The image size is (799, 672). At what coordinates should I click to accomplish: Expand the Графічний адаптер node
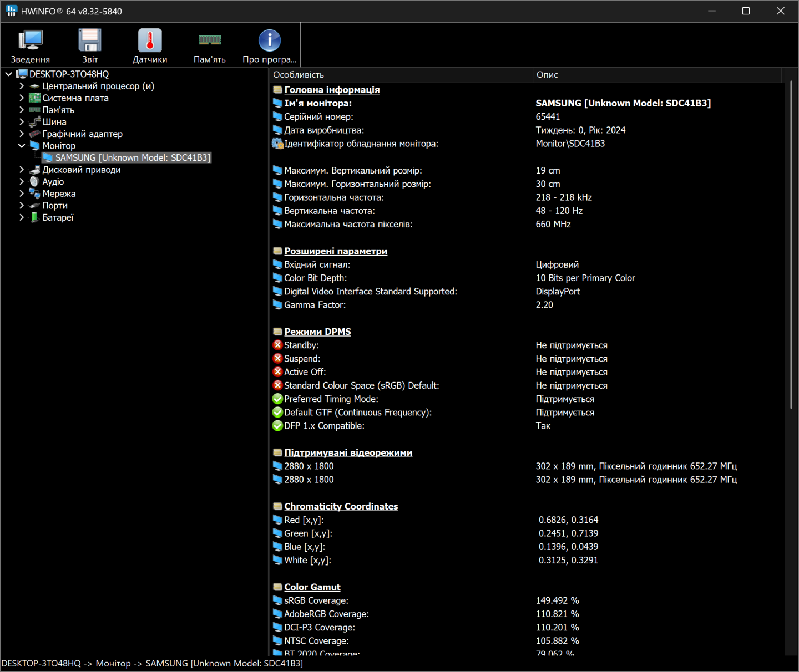pyautogui.click(x=22, y=134)
